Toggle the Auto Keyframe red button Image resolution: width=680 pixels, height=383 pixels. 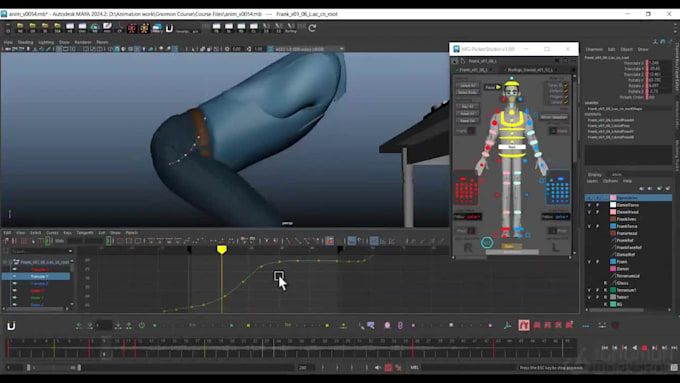pyautogui.click(x=388, y=367)
